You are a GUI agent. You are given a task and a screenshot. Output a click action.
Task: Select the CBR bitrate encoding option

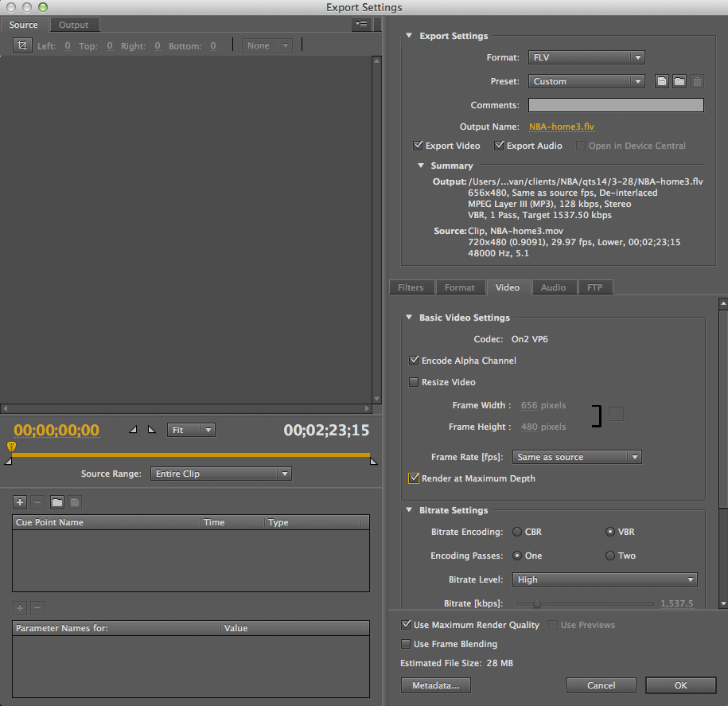point(518,532)
